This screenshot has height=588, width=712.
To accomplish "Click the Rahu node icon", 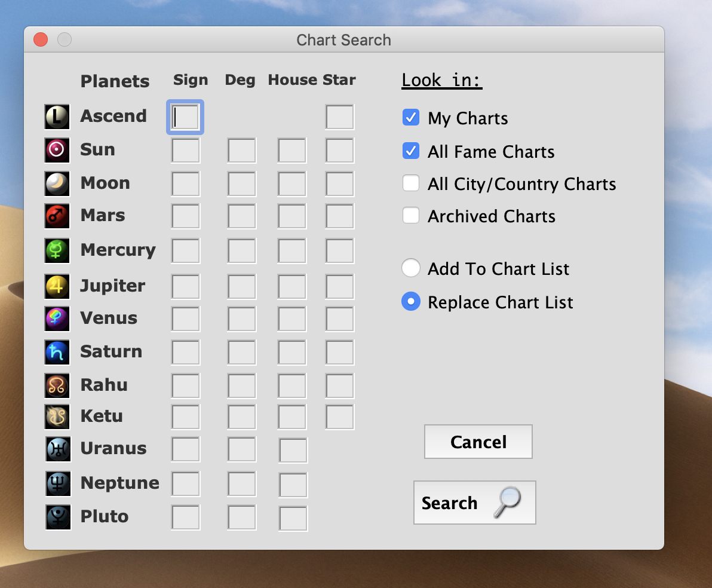I will click(x=57, y=385).
